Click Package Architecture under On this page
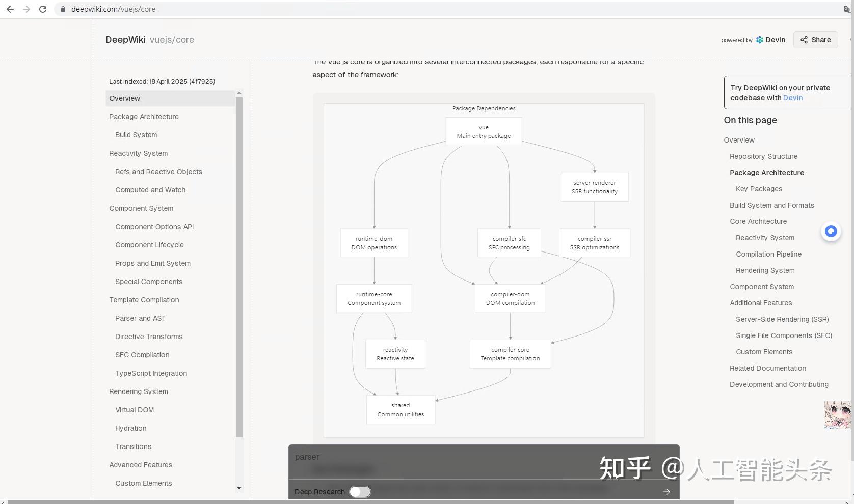The image size is (854, 504). point(766,173)
